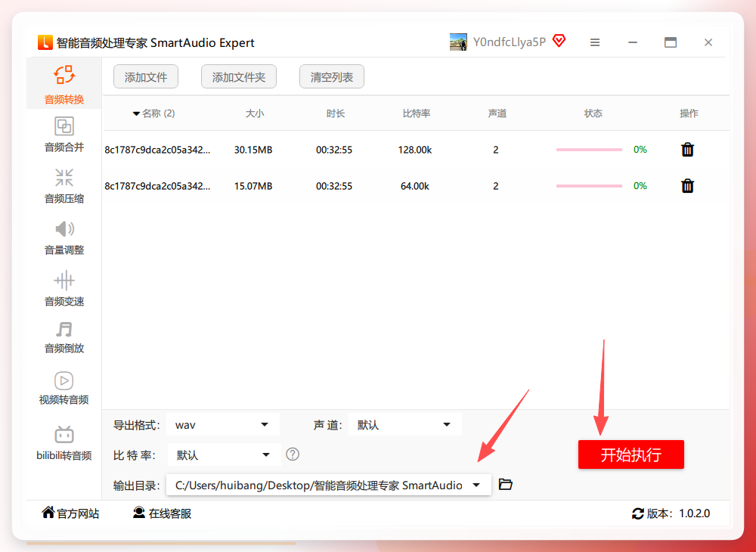Delete the 15.07MB file using its trash icon
This screenshot has width=756, height=552.
pyautogui.click(x=687, y=185)
